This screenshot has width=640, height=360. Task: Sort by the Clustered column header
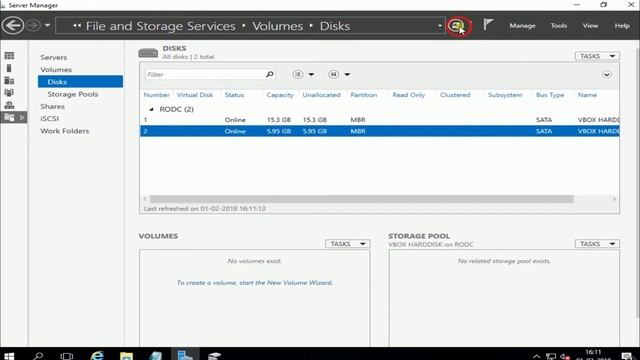tap(455, 95)
